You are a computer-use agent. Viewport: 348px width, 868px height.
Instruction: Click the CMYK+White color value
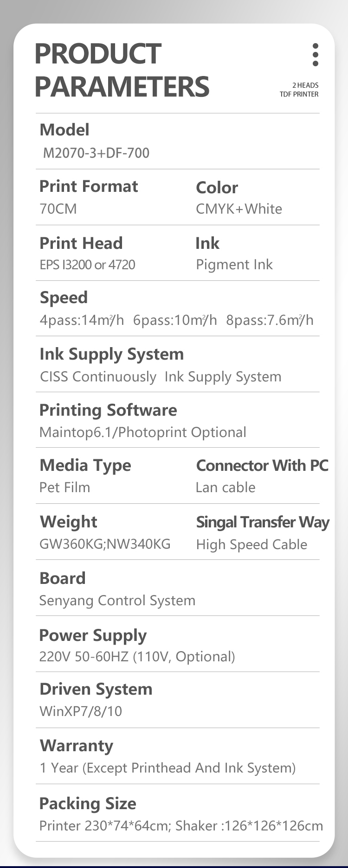pos(238,209)
